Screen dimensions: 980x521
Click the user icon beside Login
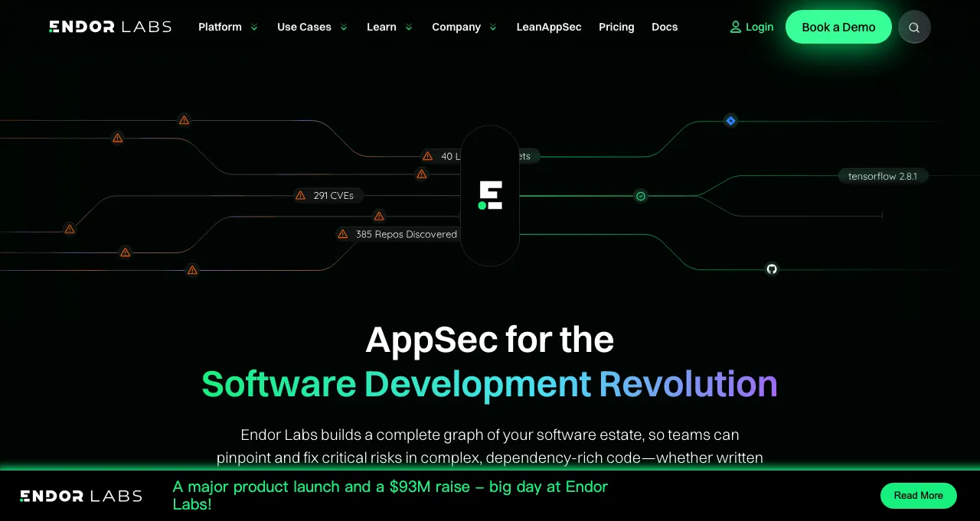coord(736,27)
